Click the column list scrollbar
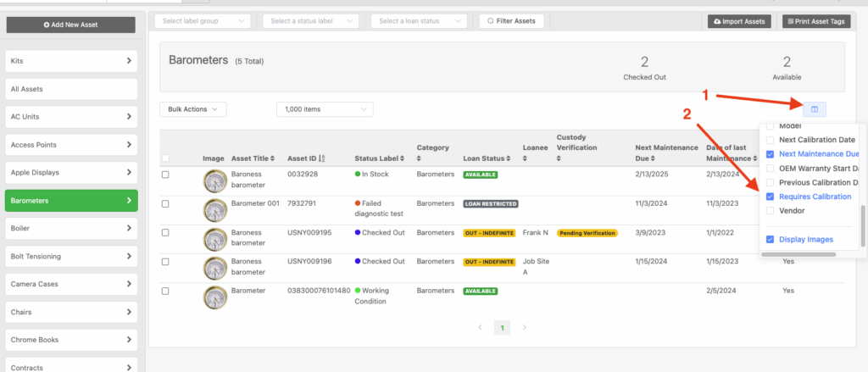 [863, 225]
